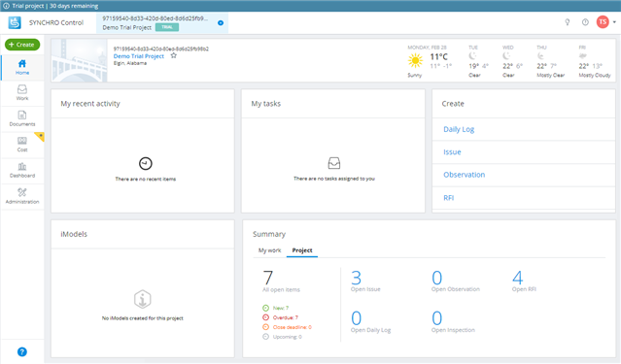Click the sunny weather icon
This screenshot has height=364, width=621.
[x=415, y=60]
